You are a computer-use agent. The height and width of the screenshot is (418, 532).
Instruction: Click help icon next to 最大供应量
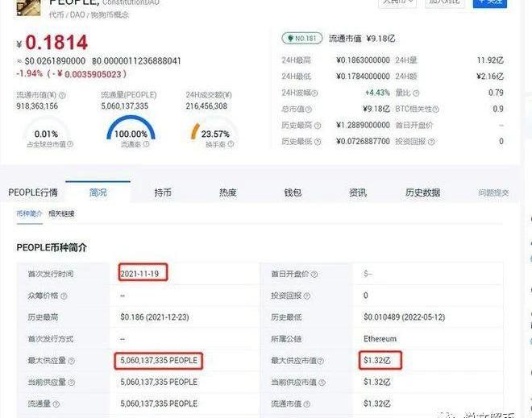(71, 361)
